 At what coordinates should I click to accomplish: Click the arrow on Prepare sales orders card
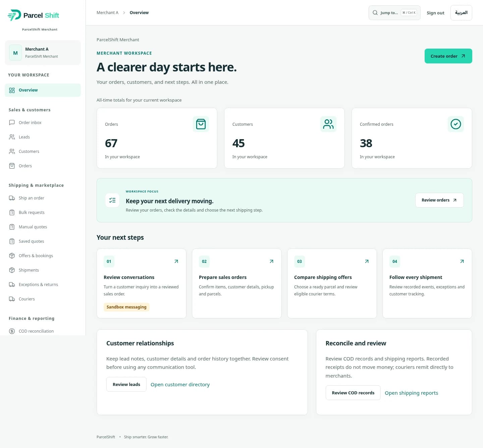271,261
